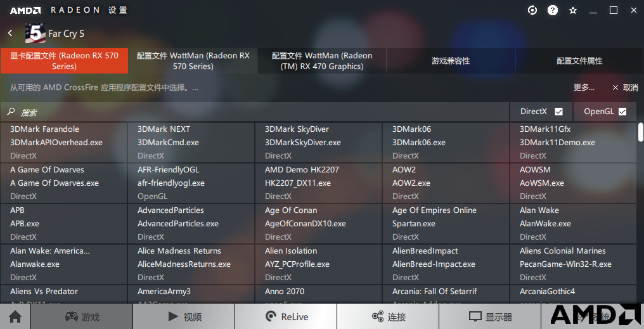Screen dimensions: 644x329
Task: Click the ReLive circular icon
Action: 271,316
